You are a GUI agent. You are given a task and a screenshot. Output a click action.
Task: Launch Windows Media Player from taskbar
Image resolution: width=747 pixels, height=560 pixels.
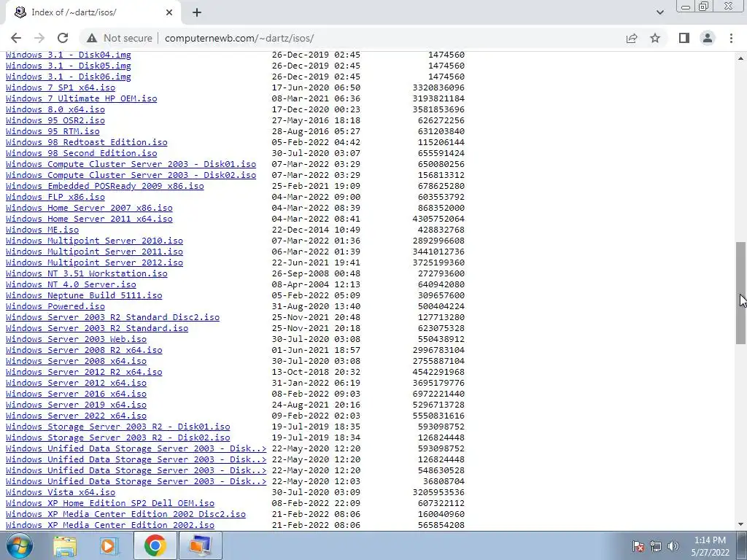point(109,545)
